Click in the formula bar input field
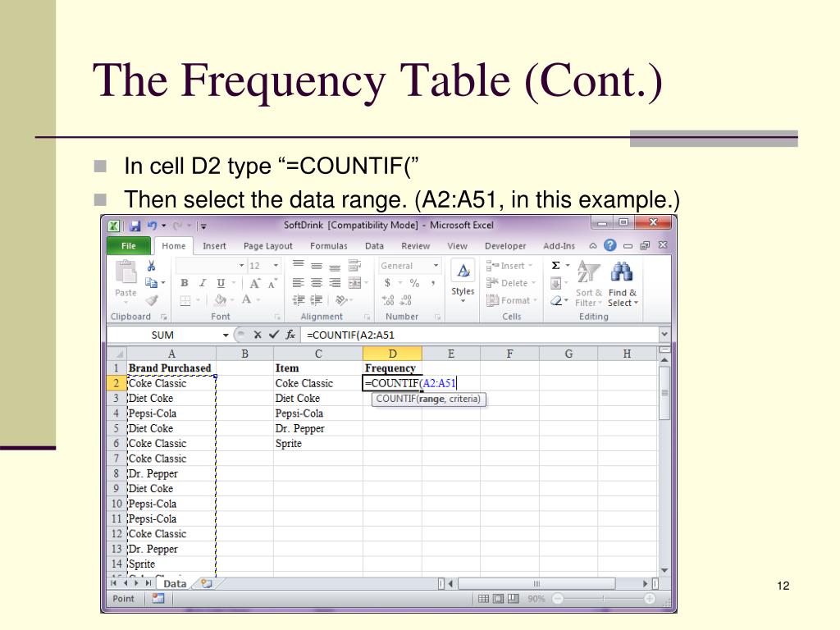 point(481,336)
